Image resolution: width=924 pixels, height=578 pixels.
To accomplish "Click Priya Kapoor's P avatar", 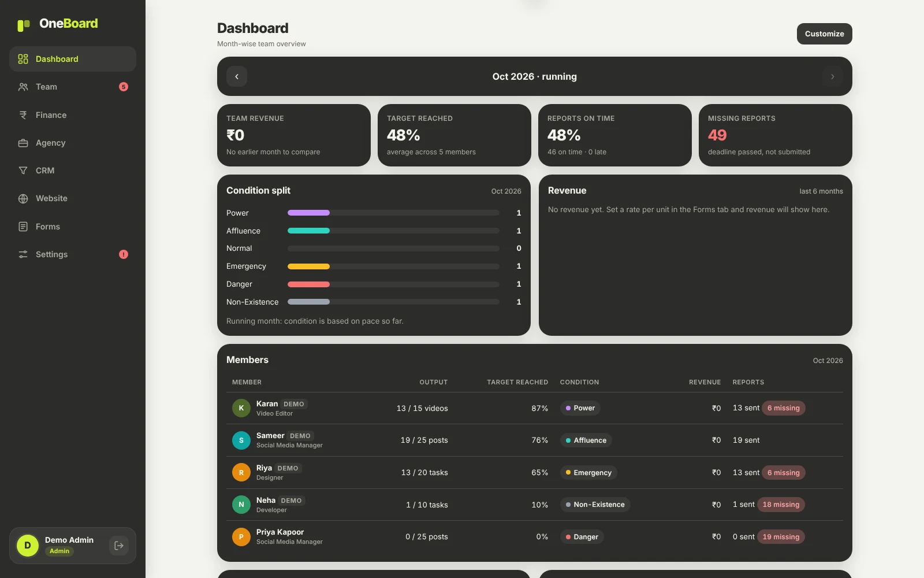I will click(x=241, y=537).
